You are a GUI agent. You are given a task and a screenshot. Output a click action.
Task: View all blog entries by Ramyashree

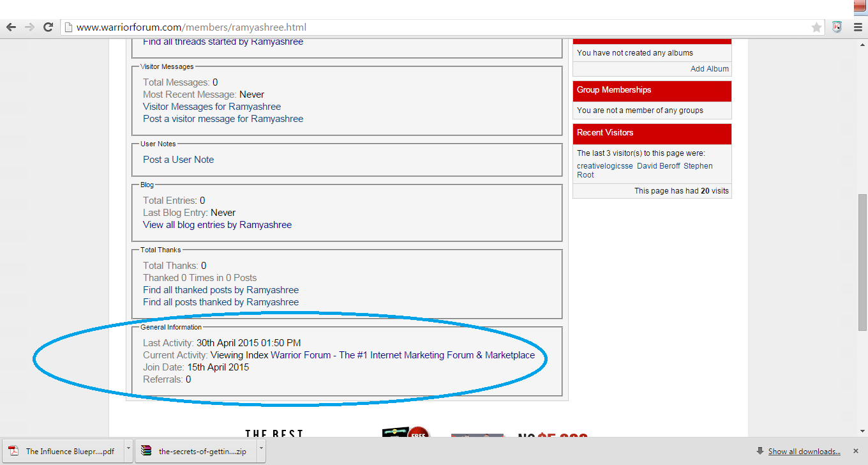click(x=217, y=225)
